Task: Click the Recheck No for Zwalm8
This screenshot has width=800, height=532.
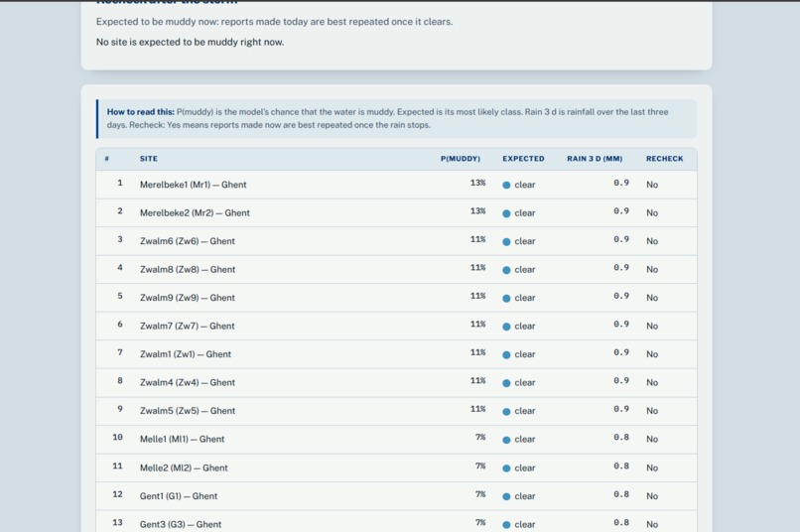Action: coord(652,269)
